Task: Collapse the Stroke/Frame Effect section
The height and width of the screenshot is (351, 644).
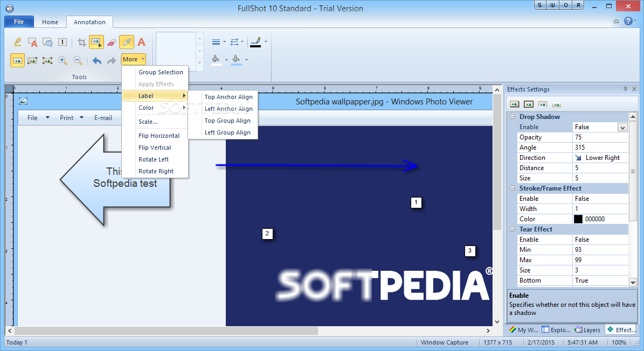Action: 512,188
